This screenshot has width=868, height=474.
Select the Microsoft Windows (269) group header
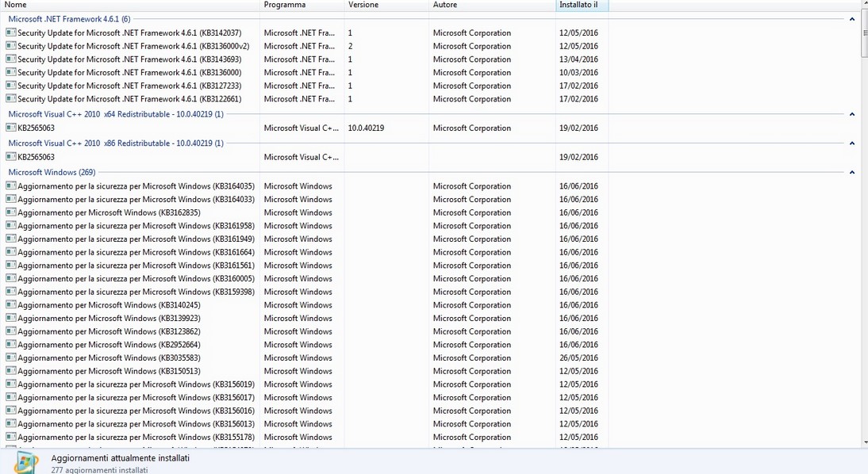52,172
